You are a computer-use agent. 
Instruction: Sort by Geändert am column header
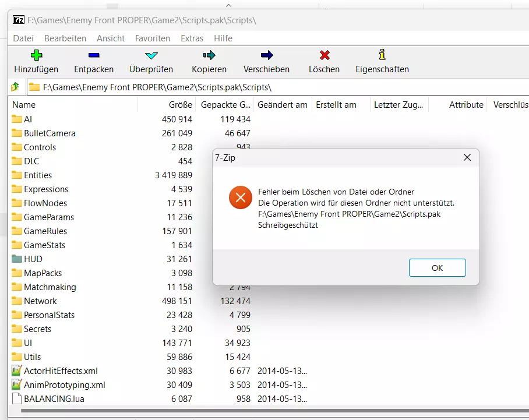pos(283,105)
